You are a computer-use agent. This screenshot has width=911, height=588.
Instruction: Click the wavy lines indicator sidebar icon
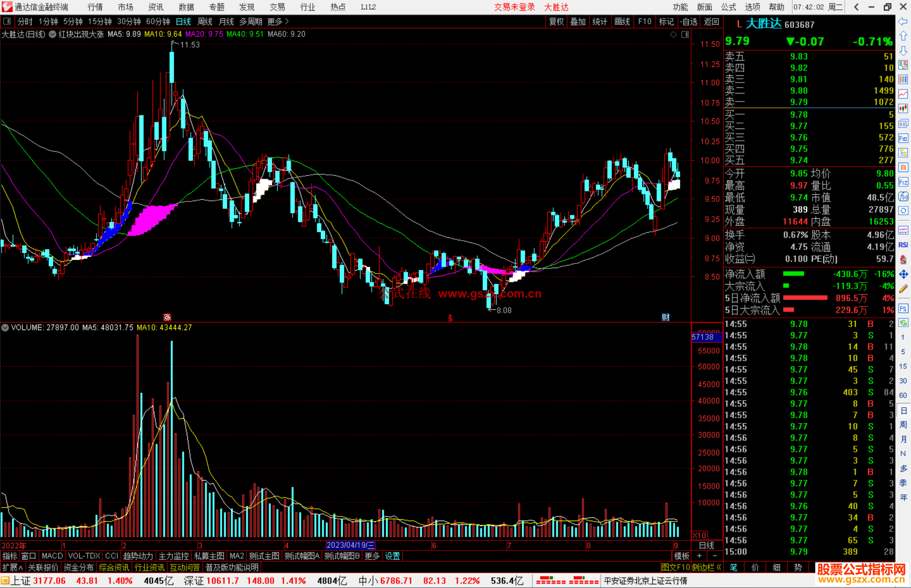903,230
